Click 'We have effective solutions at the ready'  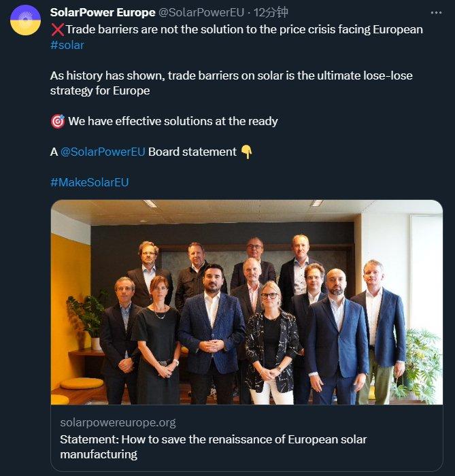pyautogui.click(x=173, y=121)
